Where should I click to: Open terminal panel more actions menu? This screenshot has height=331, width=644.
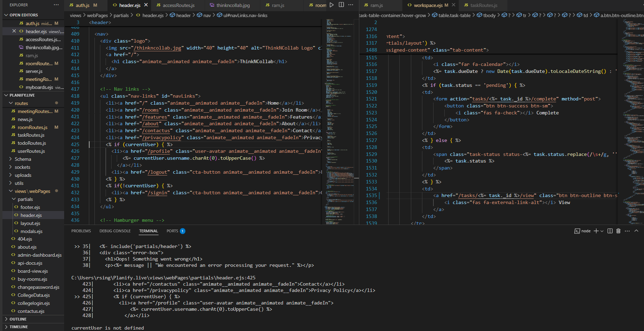(x=627, y=231)
